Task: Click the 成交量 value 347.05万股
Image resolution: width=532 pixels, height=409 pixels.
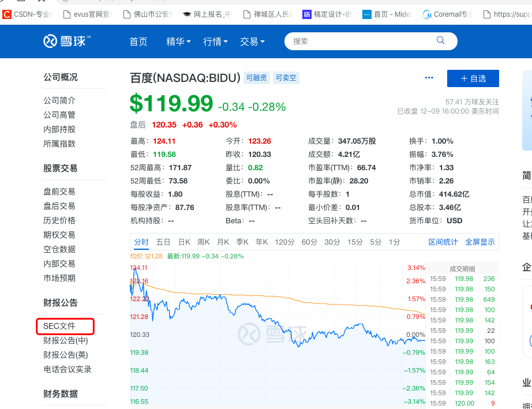Action: [x=357, y=141]
